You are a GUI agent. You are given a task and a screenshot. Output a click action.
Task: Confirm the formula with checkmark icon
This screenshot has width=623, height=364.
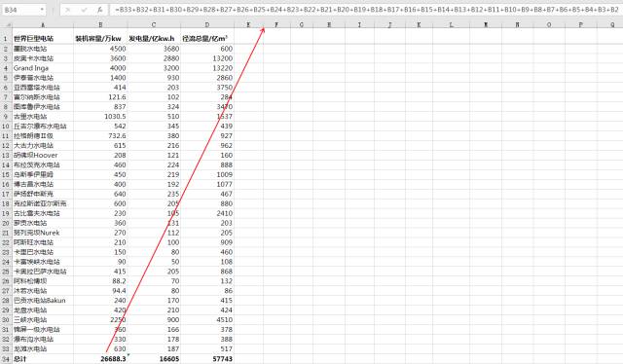(84, 10)
